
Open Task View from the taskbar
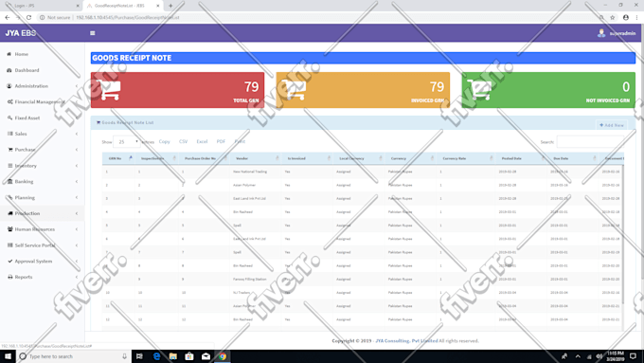(139, 356)
